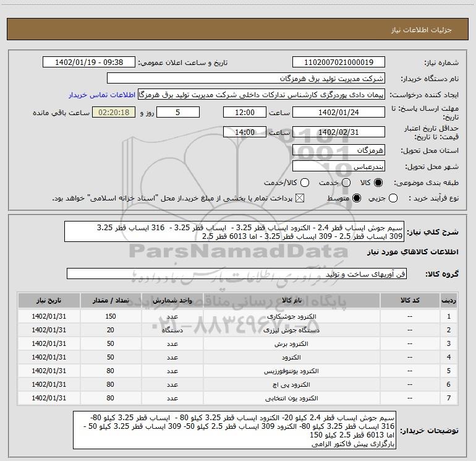Screen dimensions: 476x461
Task: Select row الکترود پی اچ
Action: tap(238, 384)
